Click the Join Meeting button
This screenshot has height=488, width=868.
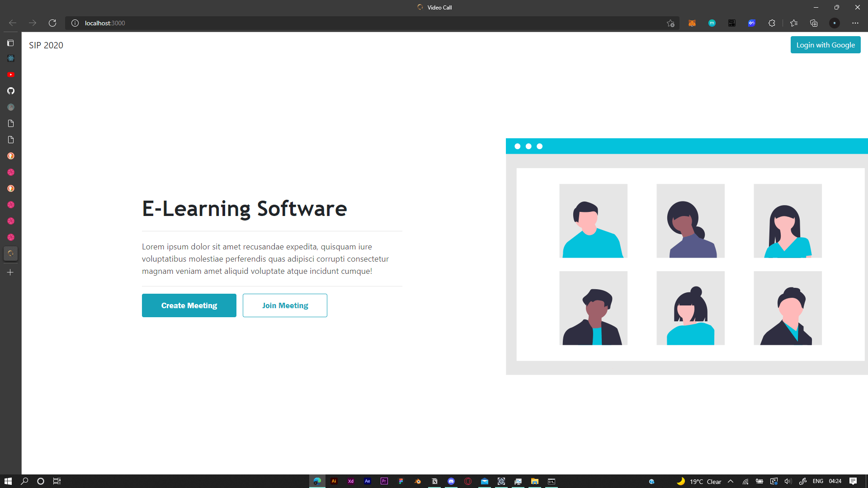[x=285, y=305]
